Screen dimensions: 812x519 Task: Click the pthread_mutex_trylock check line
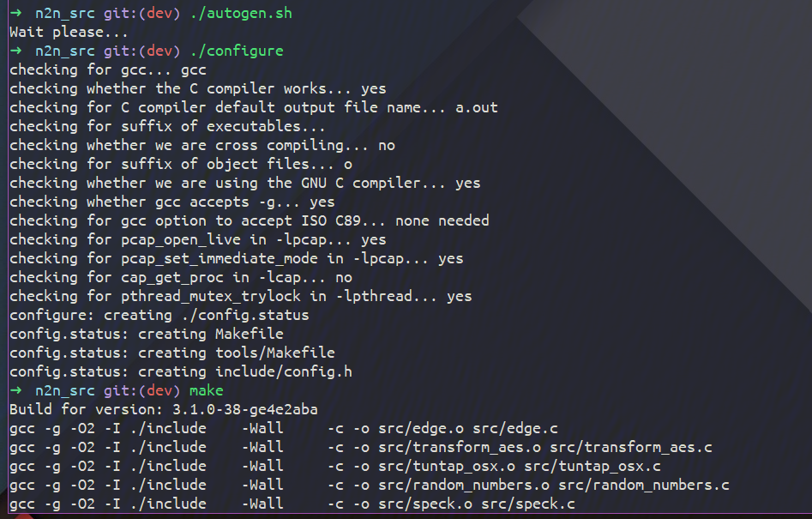[x=241, y=296]
